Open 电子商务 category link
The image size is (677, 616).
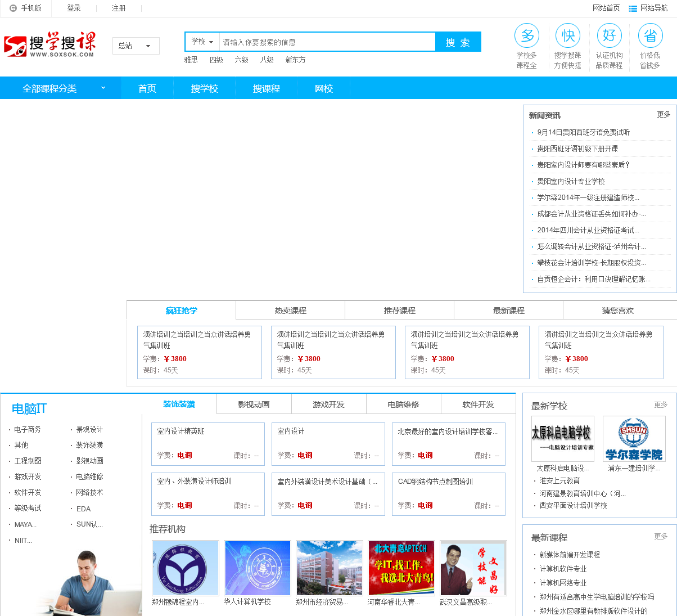point(28,429)
